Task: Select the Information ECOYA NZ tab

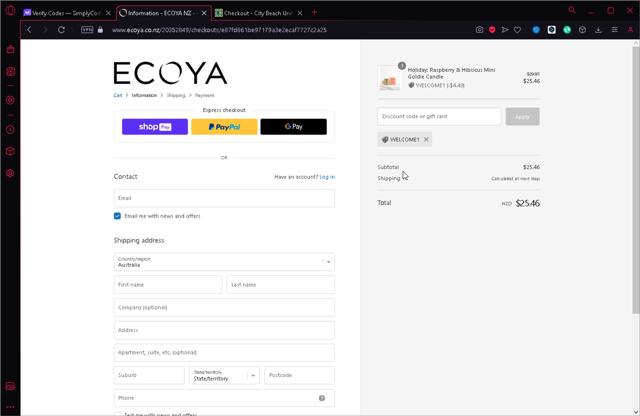Action: tap(159, 13)
